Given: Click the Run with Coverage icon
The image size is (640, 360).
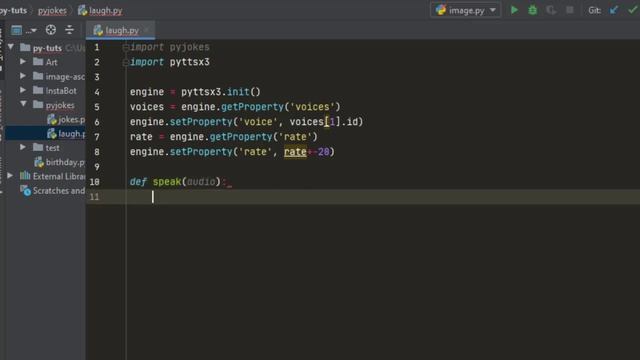Looking at the screenshot, I should (551, 10).
